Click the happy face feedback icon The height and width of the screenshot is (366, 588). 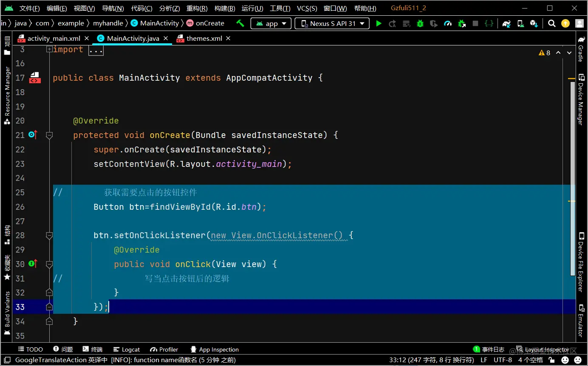[565, 360]
